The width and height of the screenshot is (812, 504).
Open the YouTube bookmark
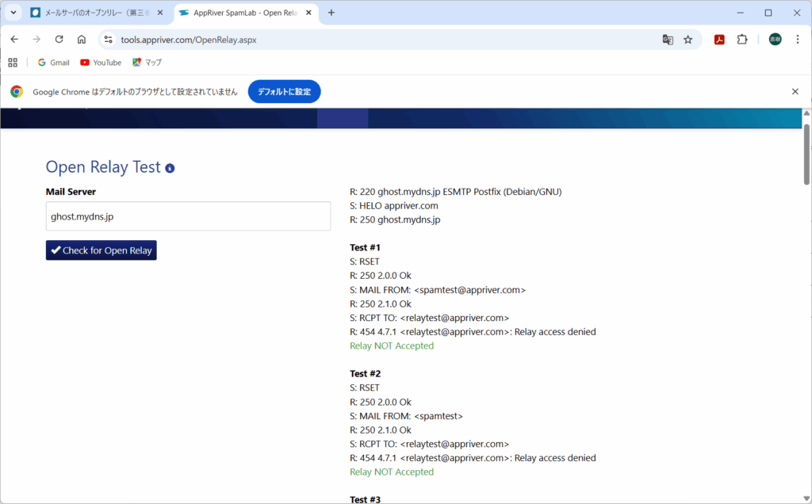pos(101,63)
